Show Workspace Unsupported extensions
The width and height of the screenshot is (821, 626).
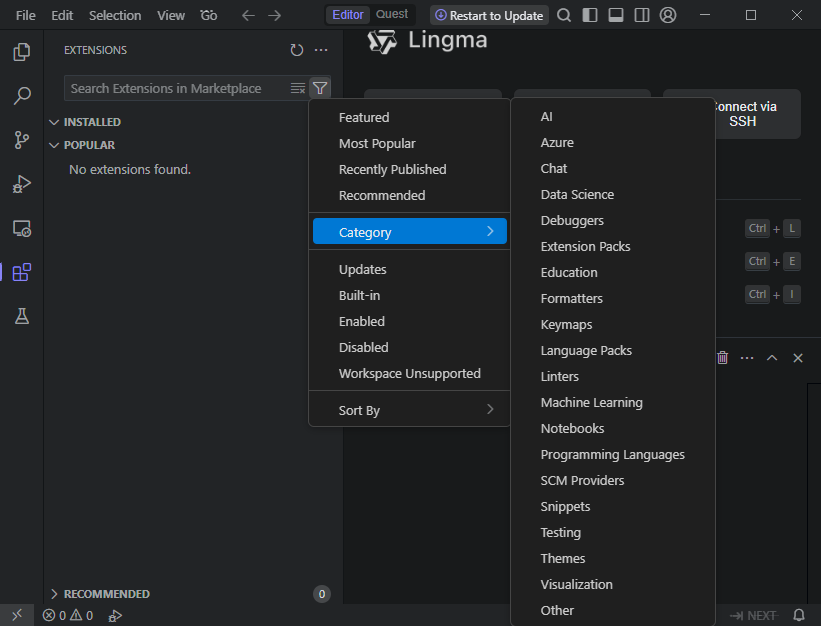pos(409,373)
